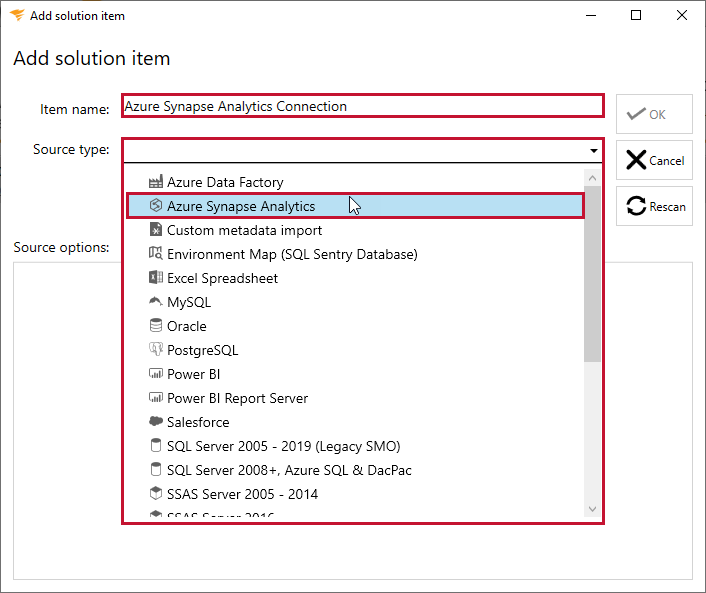Select SQL Server 2005 - 2019 (Legacy SMO)
706x593 pixels.
(355, 446)
